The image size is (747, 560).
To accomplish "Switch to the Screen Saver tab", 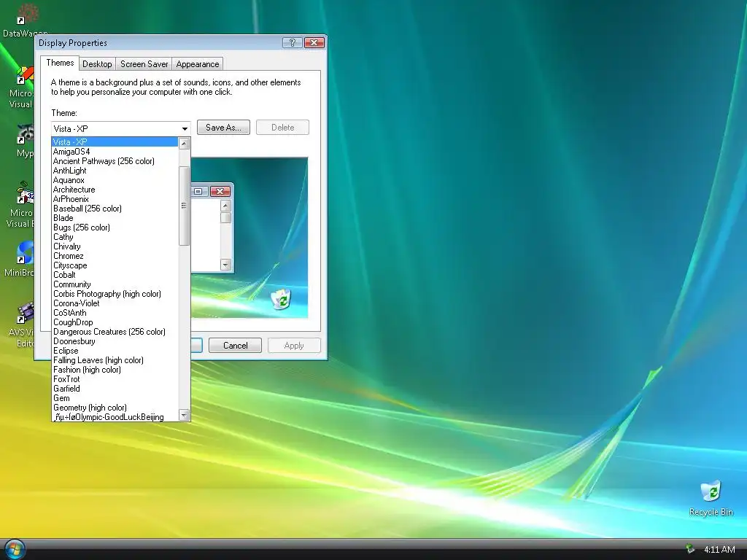I will coord(144,64).
